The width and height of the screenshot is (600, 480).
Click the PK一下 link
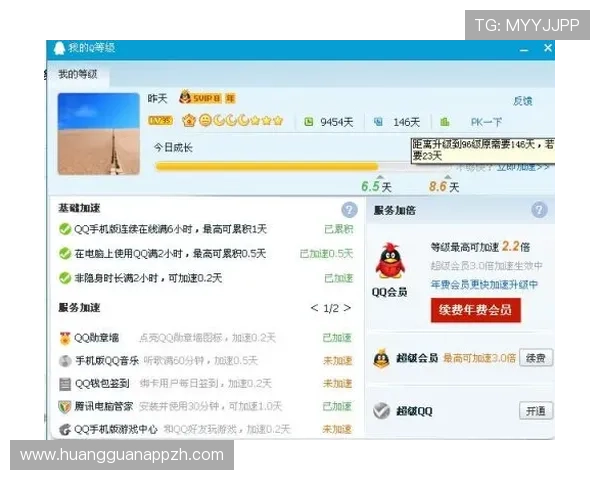pyautogui.click(x=486, y=122)
